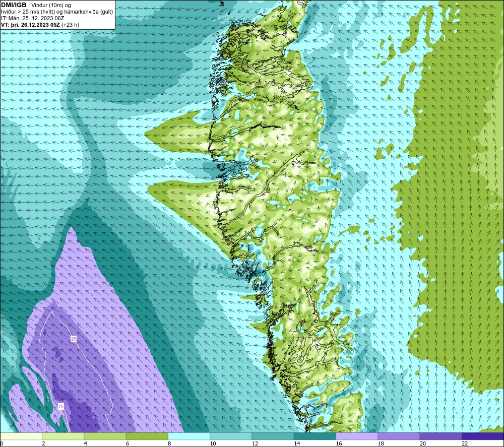Click the "20" scale value
This screenshot has height=447, width=504.
point(423,444)
